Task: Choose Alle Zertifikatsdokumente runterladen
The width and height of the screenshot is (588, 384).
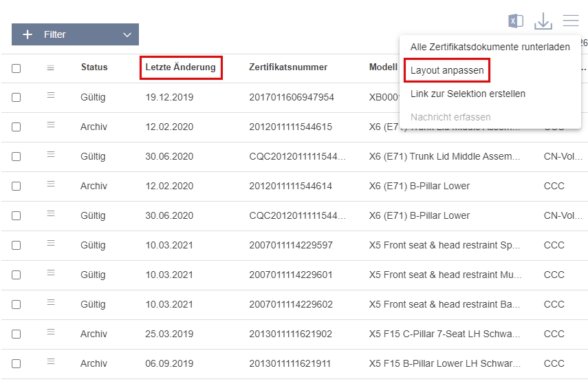Action: pos(490,47)
